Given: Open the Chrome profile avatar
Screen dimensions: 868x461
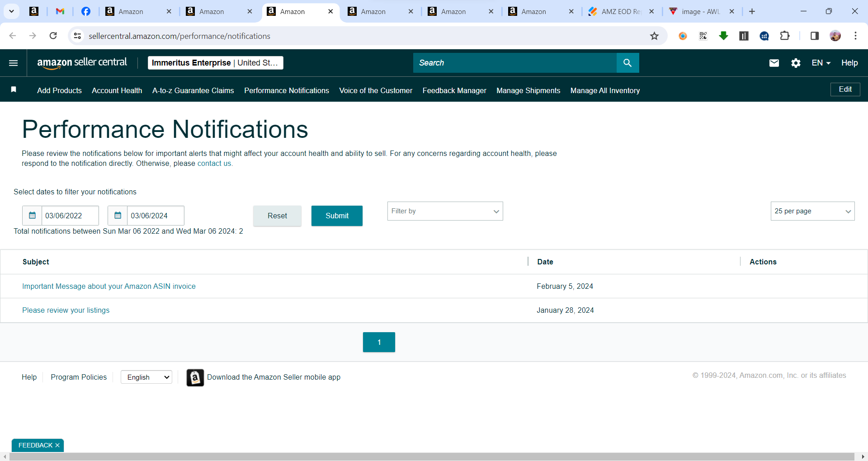Looking at the screenshot, I should tap(835, 36).
